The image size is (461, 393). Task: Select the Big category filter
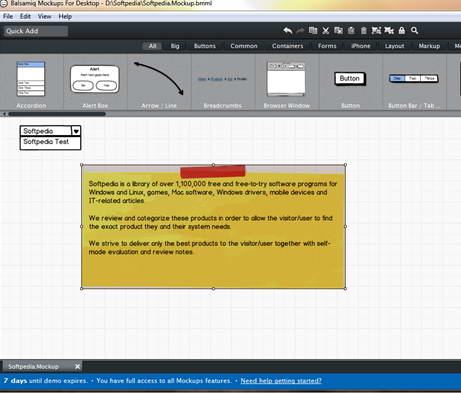coord(175,46)
